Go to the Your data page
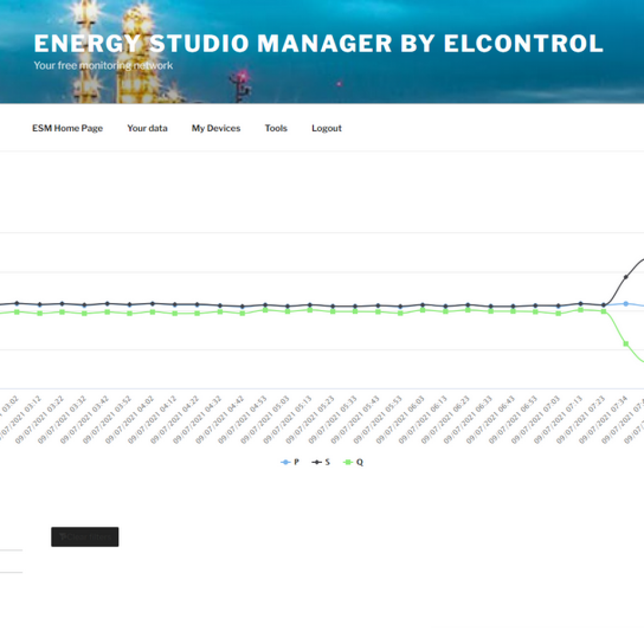 tap(147, 128)
